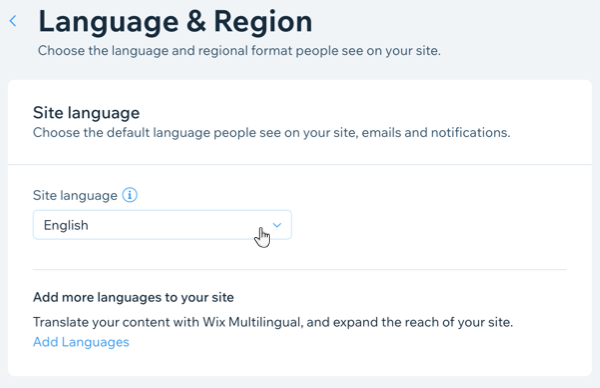This screenshot has width=600, height=388.
Task: Click the Add Languages link
Action: pyautogui.click(x=81, y=342)
